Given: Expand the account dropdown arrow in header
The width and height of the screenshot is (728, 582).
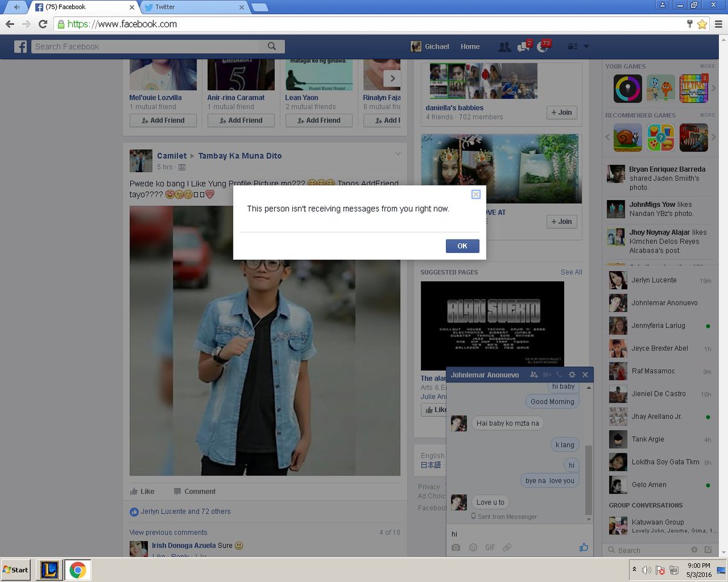Looking at the screenshot, I should point(586,47).
